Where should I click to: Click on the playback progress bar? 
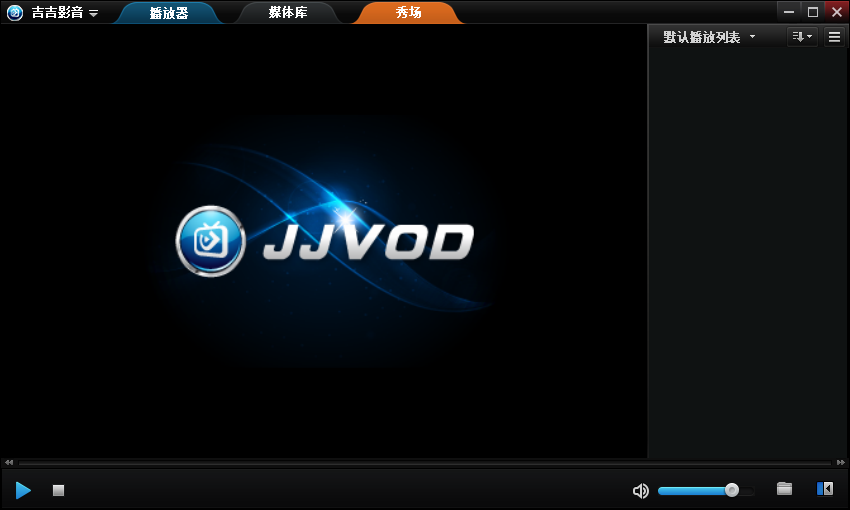(424, 463)
